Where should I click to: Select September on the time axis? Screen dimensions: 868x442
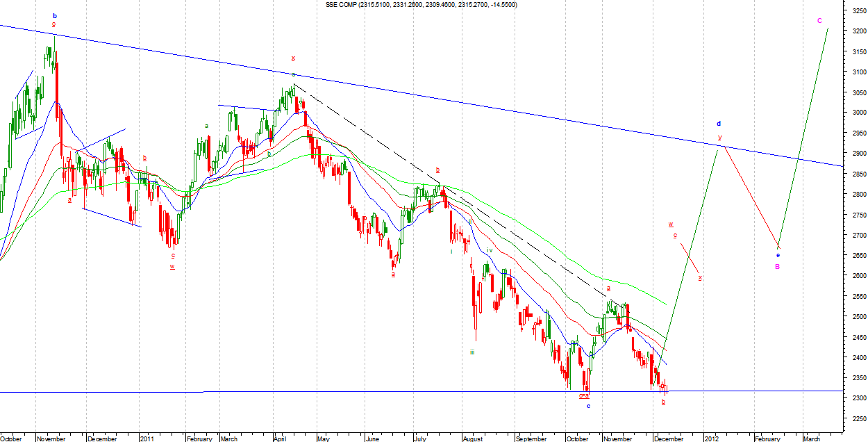(x=531, y=439)
